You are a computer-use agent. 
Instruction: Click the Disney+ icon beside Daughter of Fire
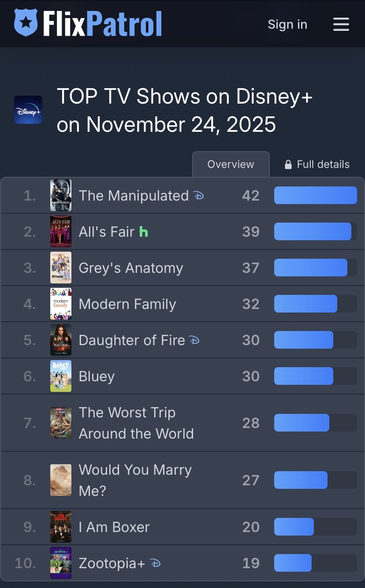(194, 340)
